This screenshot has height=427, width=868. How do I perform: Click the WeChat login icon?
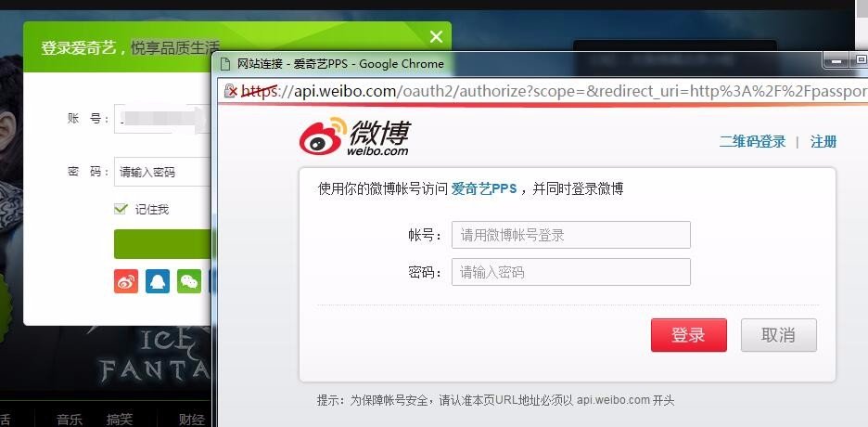pos(189,281)
